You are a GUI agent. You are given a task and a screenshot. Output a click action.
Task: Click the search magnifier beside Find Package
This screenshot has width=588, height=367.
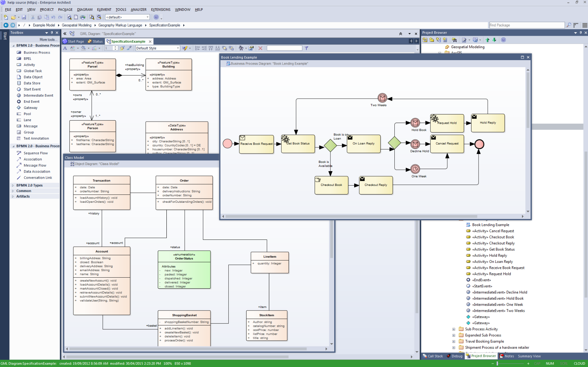[569, 25]
